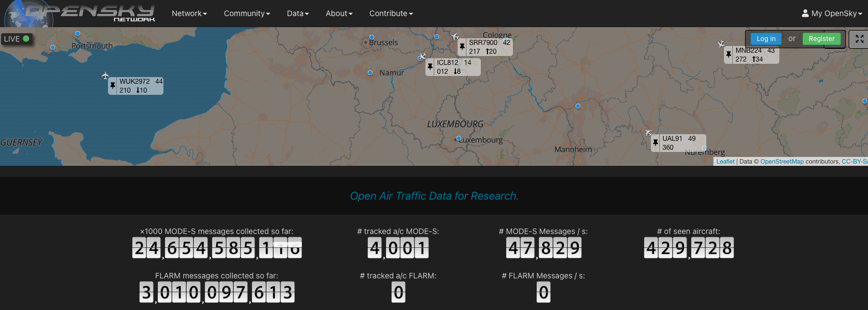Expand the Data dropdown menu
This screenshot has height=310, width=868.
click(297, 13)
